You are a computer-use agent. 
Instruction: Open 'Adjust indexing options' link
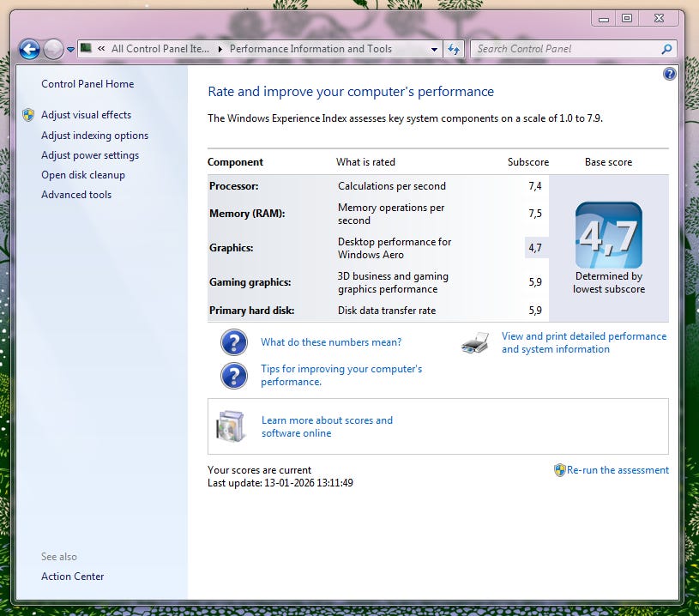click(94, 136)
